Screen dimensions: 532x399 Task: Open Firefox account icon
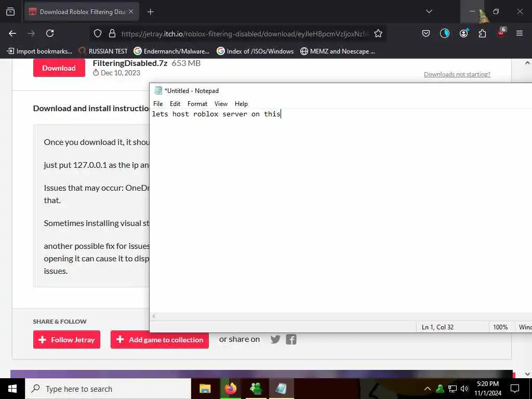(x=463, y=33)
